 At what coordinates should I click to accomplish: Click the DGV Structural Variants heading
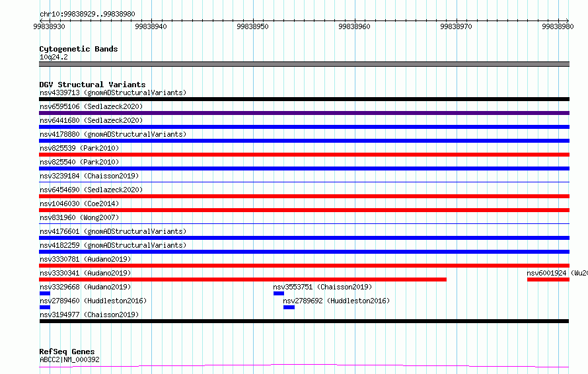point(92,85)
